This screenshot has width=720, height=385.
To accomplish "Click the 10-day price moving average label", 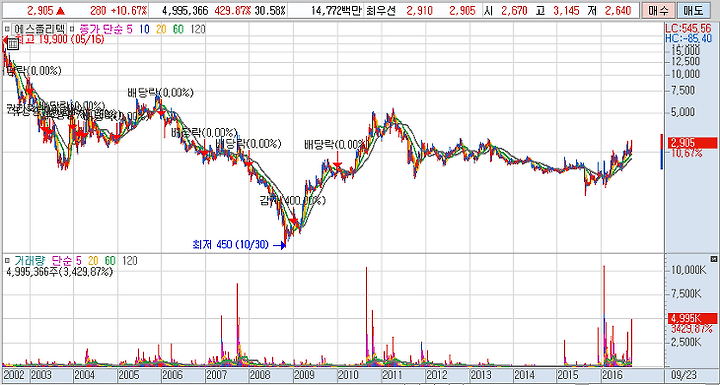I will pyautogui.click(x=144, y=29).
